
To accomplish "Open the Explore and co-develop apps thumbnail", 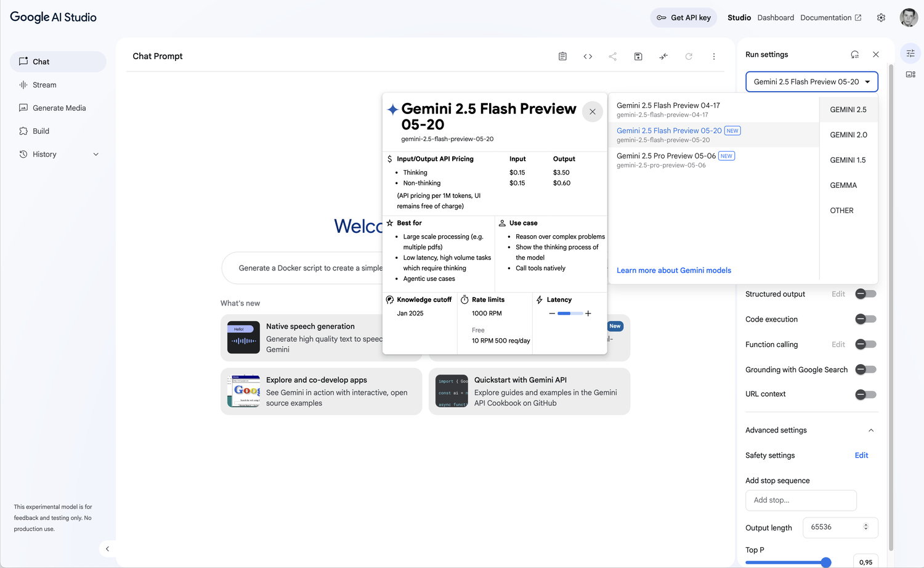I will [x=243, y=391].
